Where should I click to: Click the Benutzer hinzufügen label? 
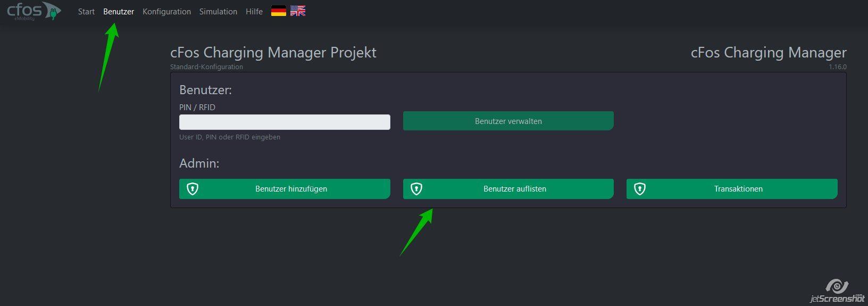coord(291,189)
